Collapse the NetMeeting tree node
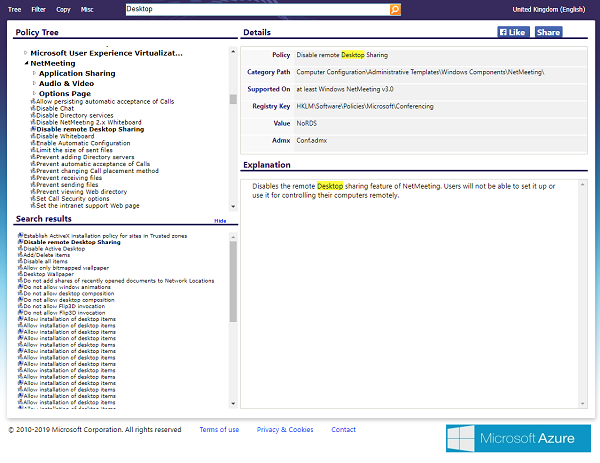 (26, 63)
